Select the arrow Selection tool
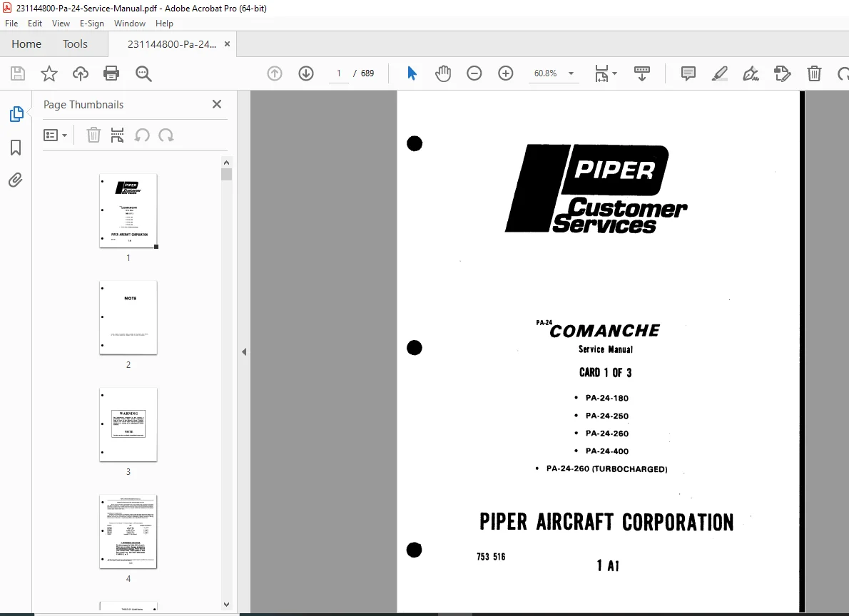Screen dimensions: 849x616 click(412, 73)
